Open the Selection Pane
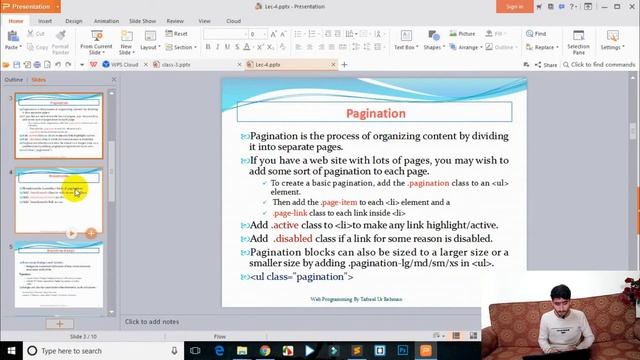Screen dimensions: 640x360 click(578, 42)
